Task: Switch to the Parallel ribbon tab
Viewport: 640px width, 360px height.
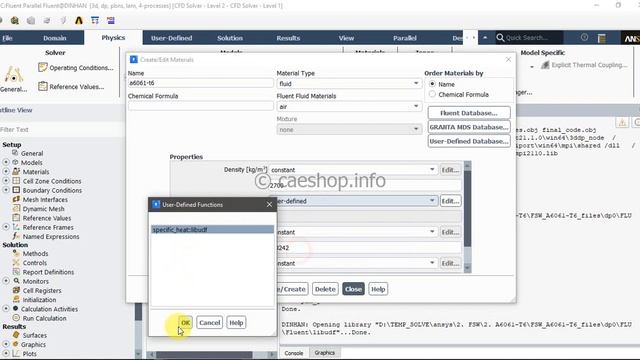Action: tap(404, 38)
